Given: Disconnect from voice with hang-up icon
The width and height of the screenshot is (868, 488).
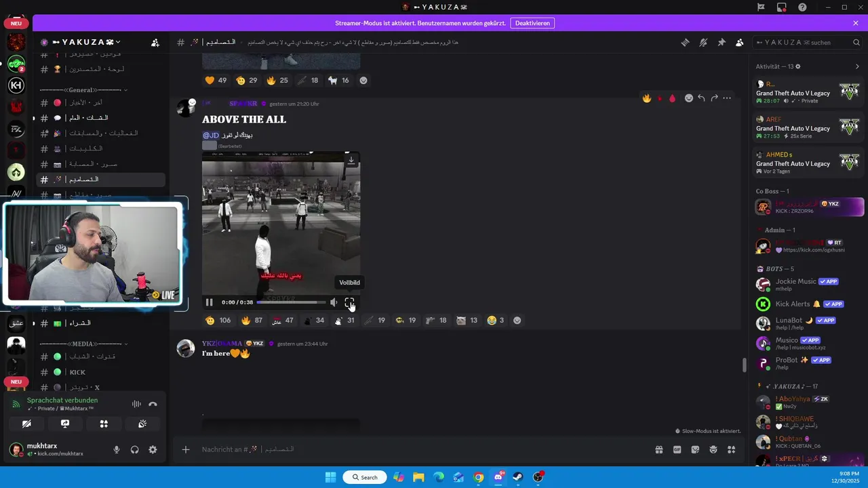Looking at the screenshot, I should (153, 404).
